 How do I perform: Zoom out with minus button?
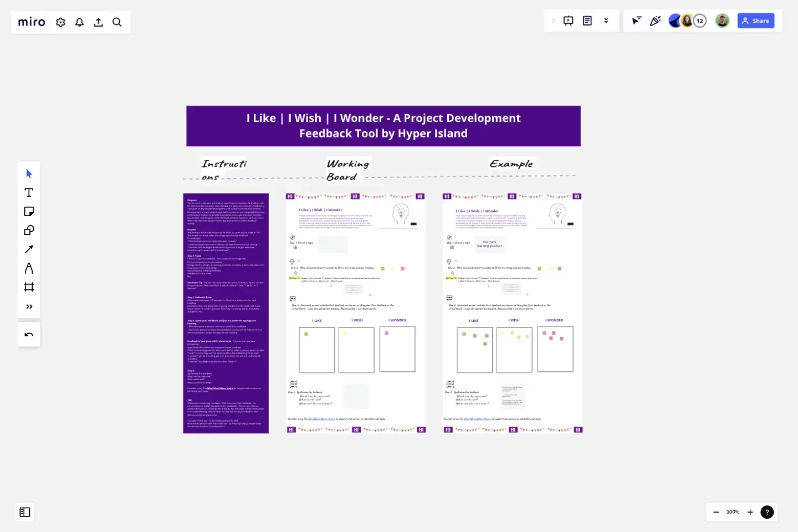pyautogui.click(x=716, y=512)
